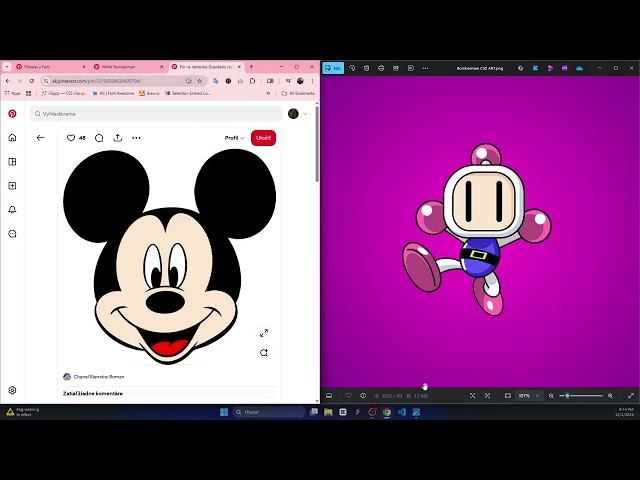Open the Kit | Font Awesome bookmark

pyautogui.click(x=113, y=93)
